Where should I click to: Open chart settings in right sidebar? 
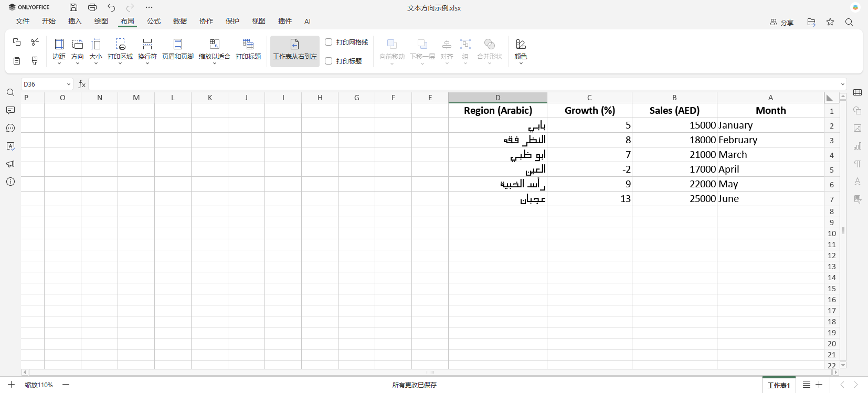click(858, 146)
